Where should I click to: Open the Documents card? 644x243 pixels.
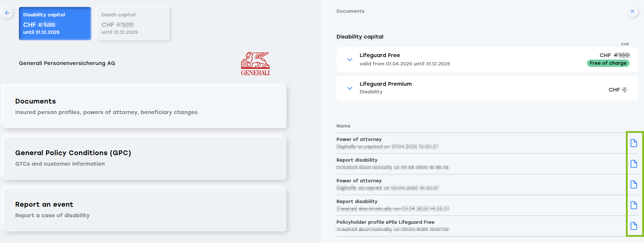click(145, 106)
